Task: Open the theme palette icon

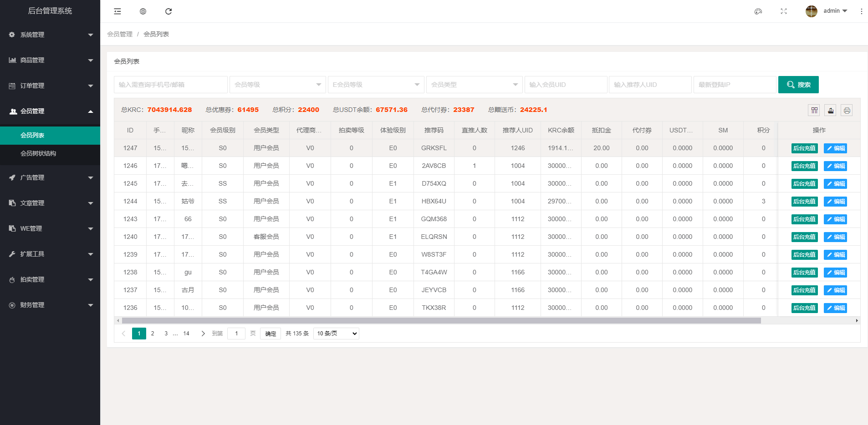Action: [x=758, y=11]
